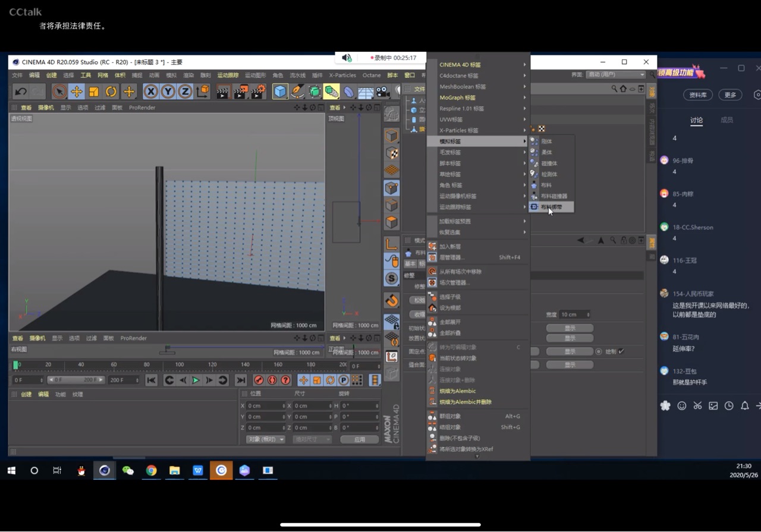Open the 界面 layout dropdown
This screenshot has height=532, width=761.
click(x=615, y=75)
